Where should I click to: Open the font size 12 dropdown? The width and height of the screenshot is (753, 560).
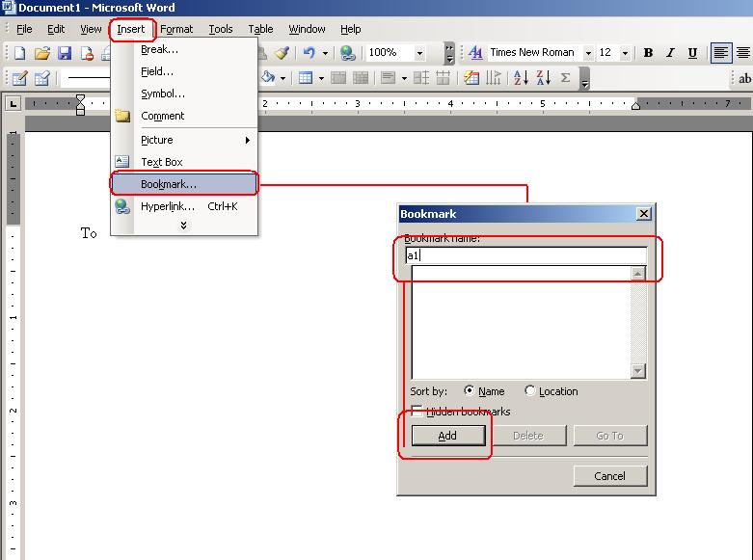(x=625, y=53)
